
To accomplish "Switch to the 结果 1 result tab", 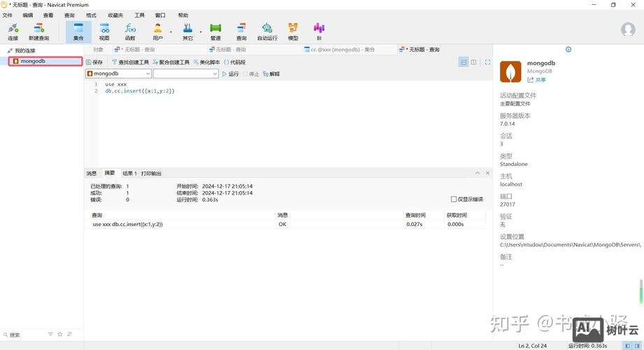I will (x=129, y=174).
